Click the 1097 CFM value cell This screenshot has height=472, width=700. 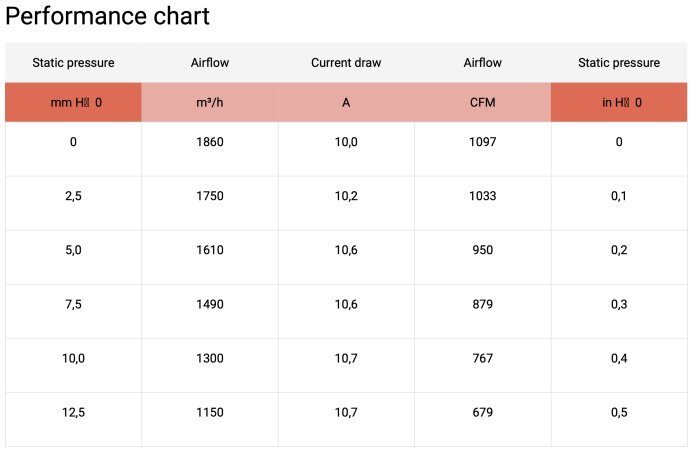(x=483, y=142)
